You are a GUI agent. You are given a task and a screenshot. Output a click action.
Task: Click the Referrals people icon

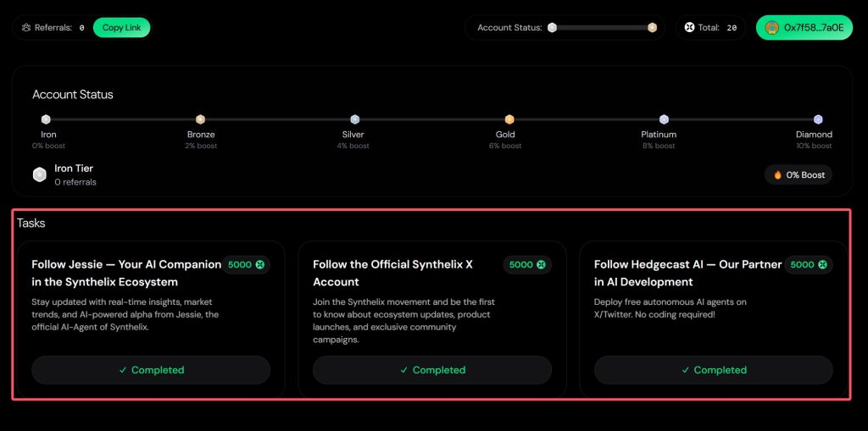26,28
